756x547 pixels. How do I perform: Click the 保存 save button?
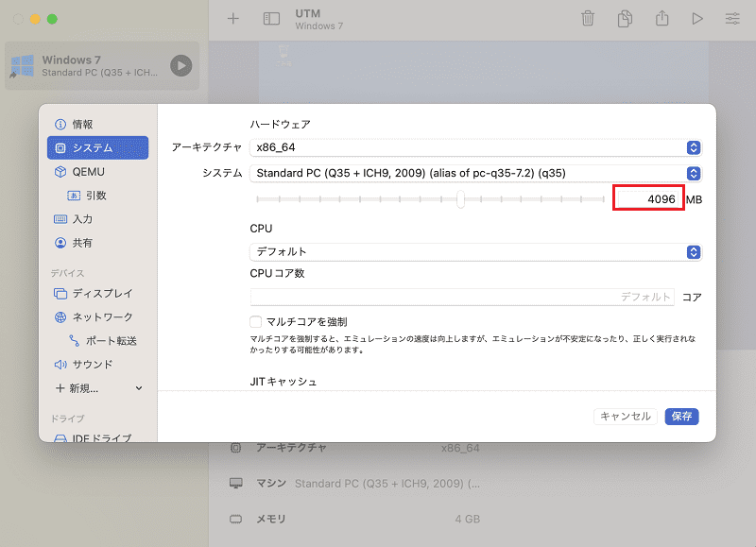point(681,416)
